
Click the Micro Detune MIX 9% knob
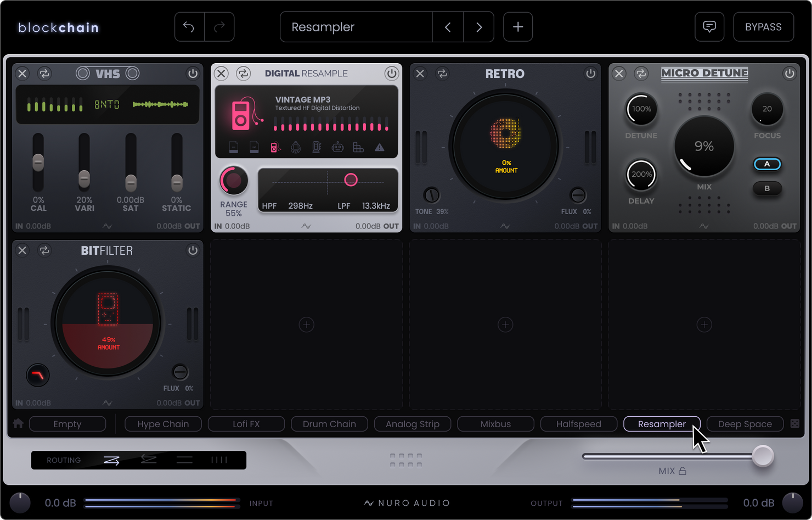[x=704, y=146]
